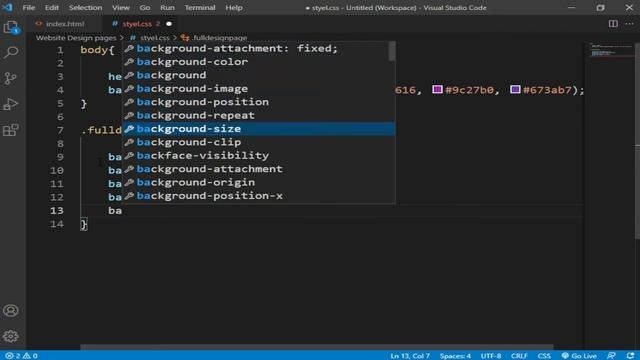Switch to the index.html tab

click(x=64, y=24)
